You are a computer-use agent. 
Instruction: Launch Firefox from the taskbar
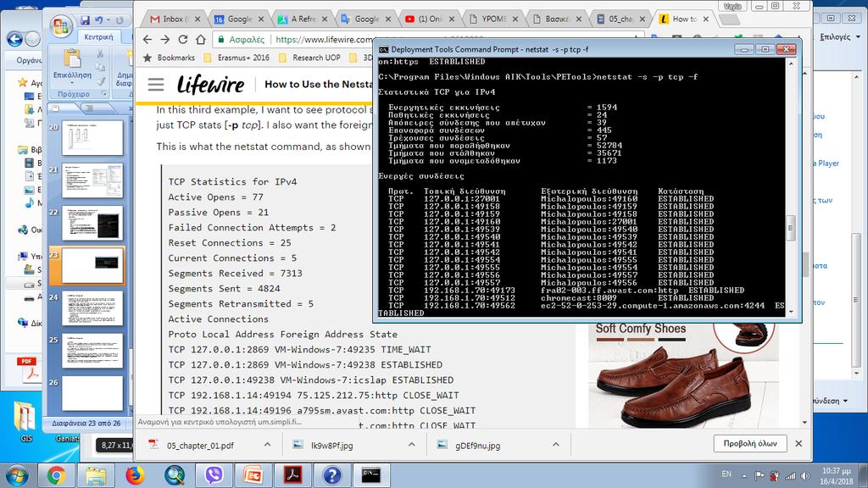pos(135,475)
